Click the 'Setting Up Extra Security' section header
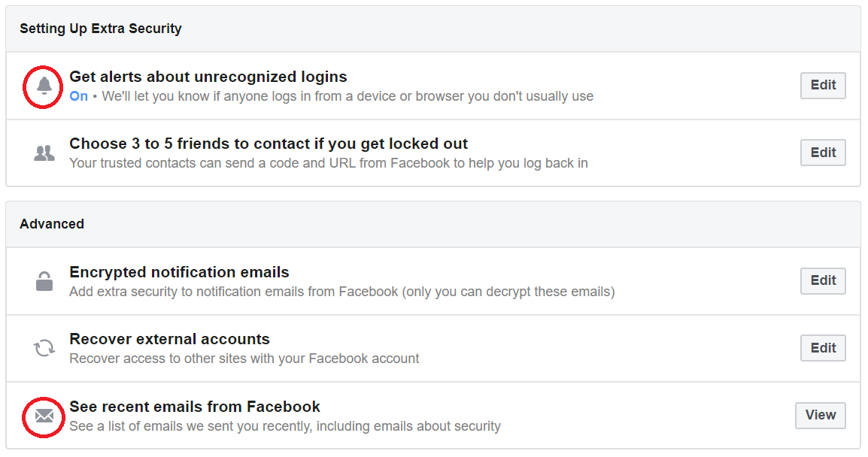 [x=101, y=29]
